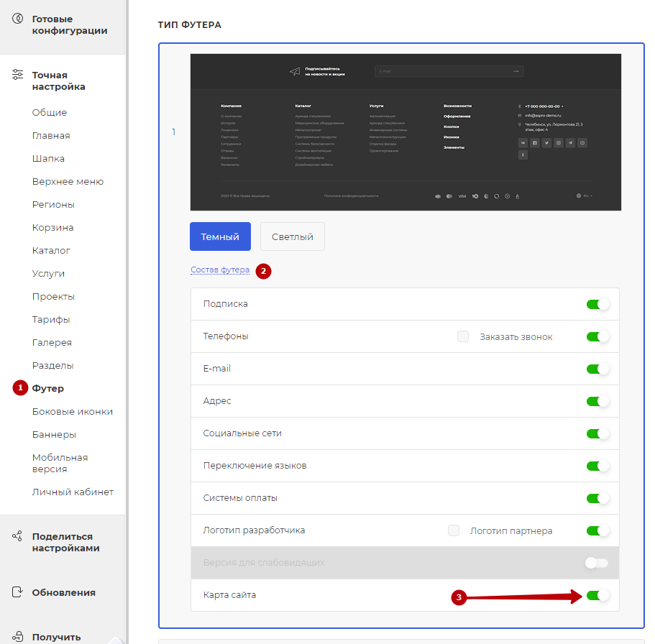This screenshot has height=644, width=655.
Task: Select Верхнее меню in the sidebar
Action: [x=68, y=181]
